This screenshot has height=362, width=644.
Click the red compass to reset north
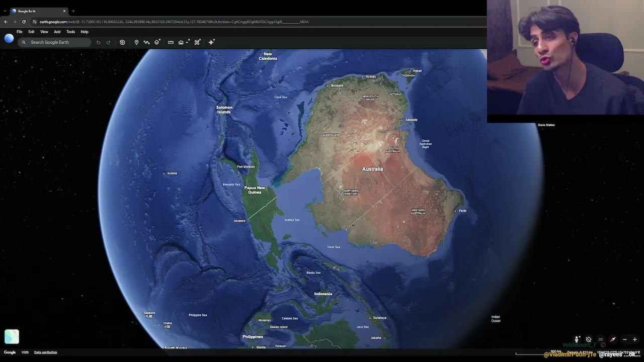coord(613,339)
